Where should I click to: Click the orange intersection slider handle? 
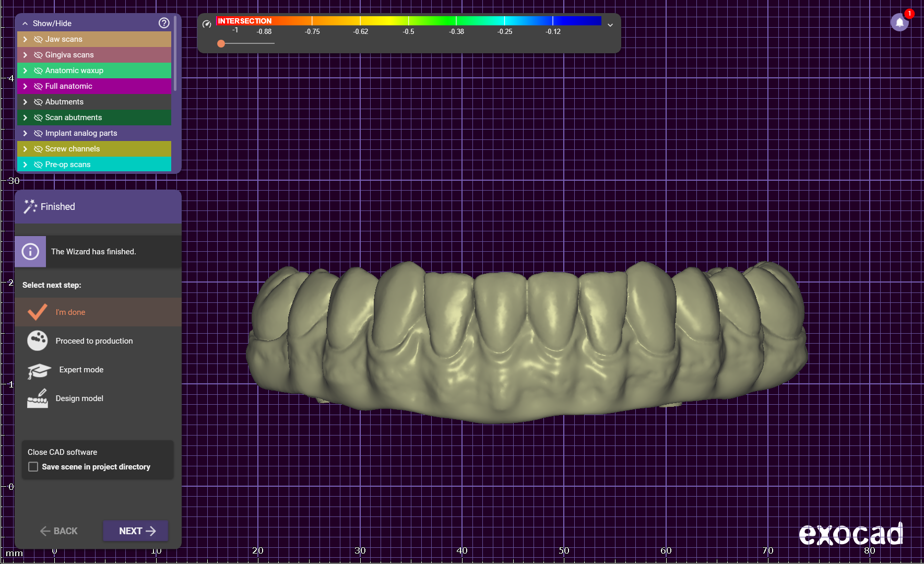[221, 44]
